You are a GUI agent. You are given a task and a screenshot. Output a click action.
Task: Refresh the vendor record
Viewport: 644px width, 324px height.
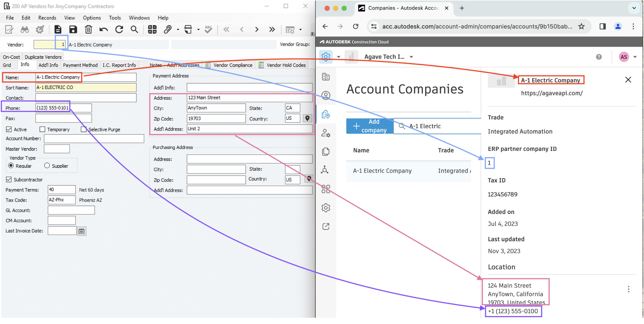coord(119,29)
